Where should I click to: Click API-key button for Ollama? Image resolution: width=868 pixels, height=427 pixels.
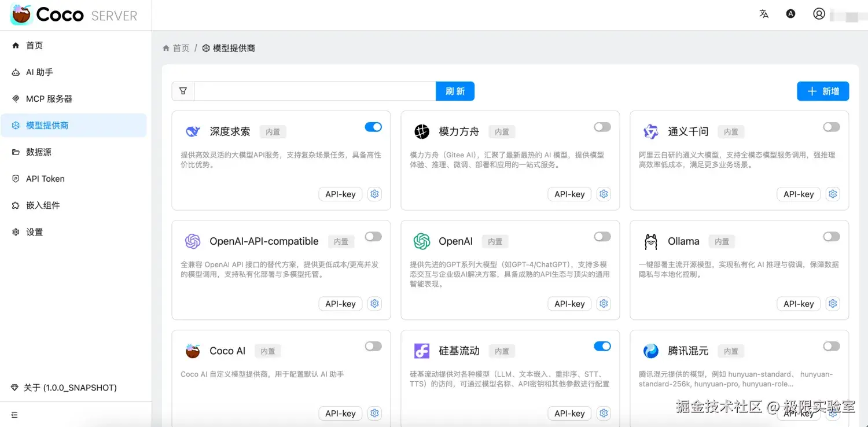(799, 303)
